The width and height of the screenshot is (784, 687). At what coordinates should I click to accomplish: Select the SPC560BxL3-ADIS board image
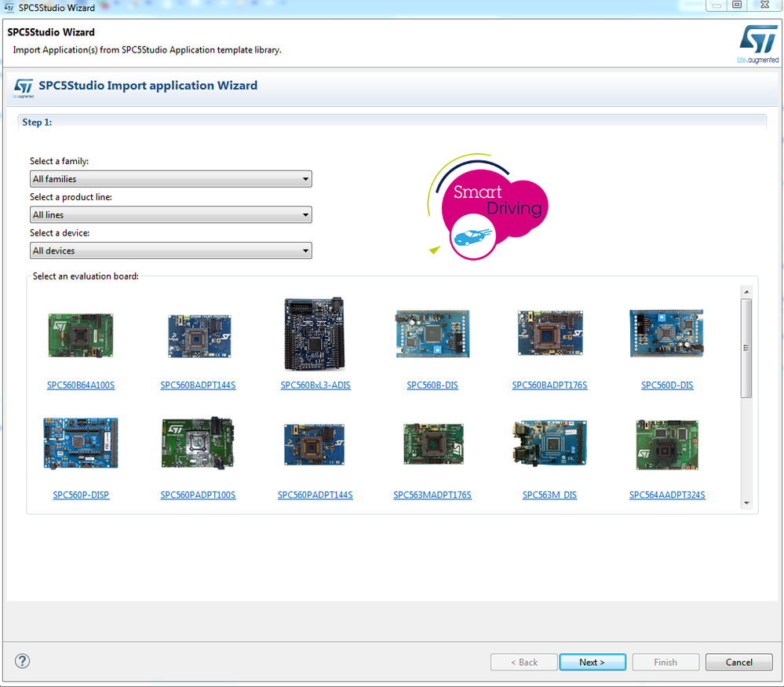pyautogui.click(x=315, y=334)
